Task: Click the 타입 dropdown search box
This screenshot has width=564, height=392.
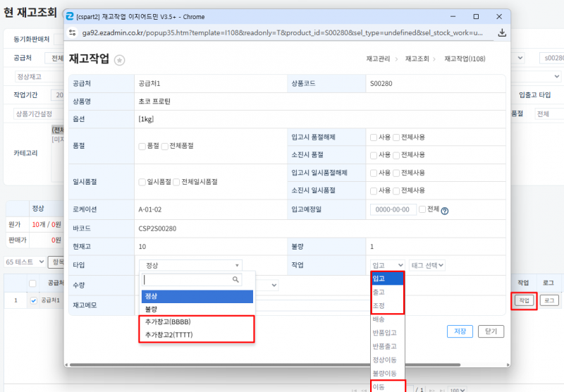Action: click(192, 279)
